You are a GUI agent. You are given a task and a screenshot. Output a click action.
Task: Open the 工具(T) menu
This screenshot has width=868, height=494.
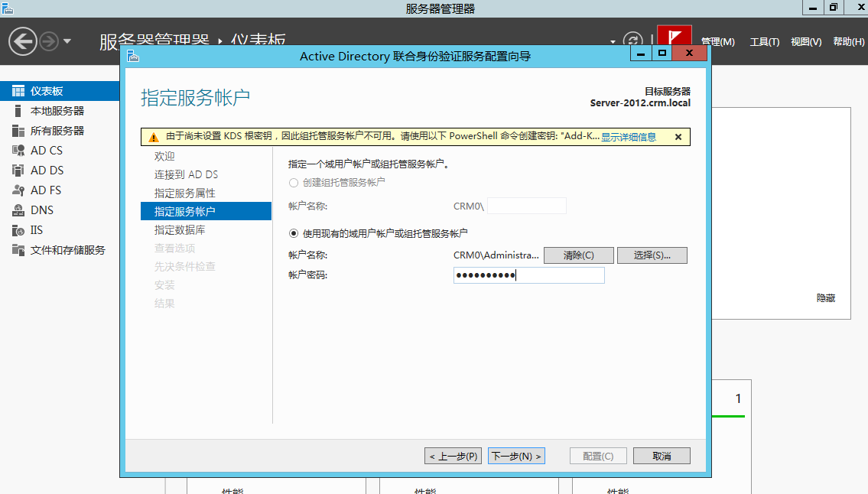tap(765, 41)
